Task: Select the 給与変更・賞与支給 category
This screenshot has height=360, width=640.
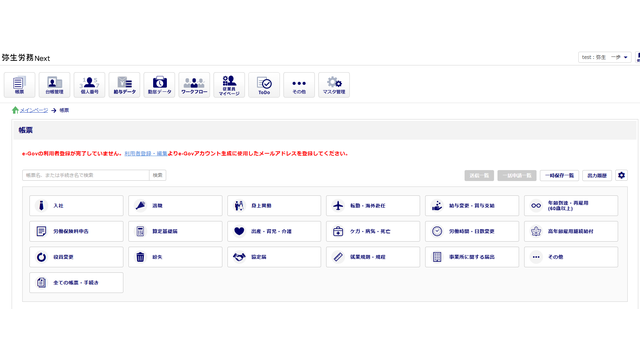Action: point(472,205)
